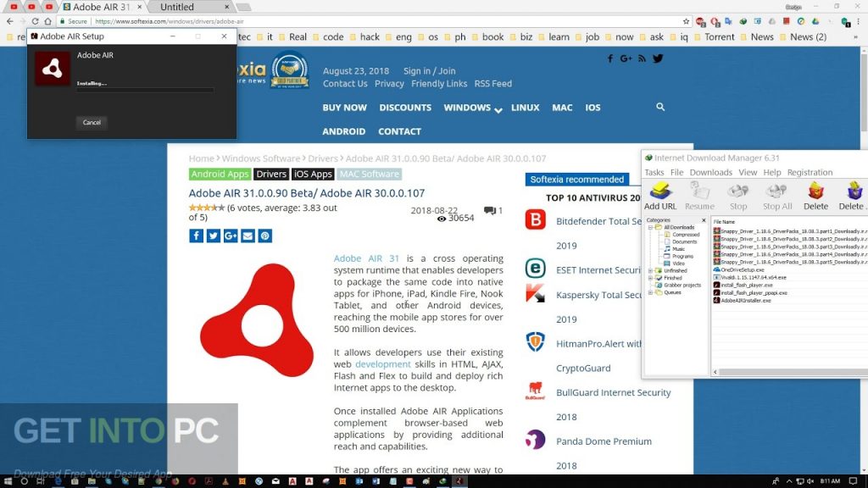Viewport: 868px width, 488px height.
Task: Open Softexia RSS header icon
Action: [642, 58]
